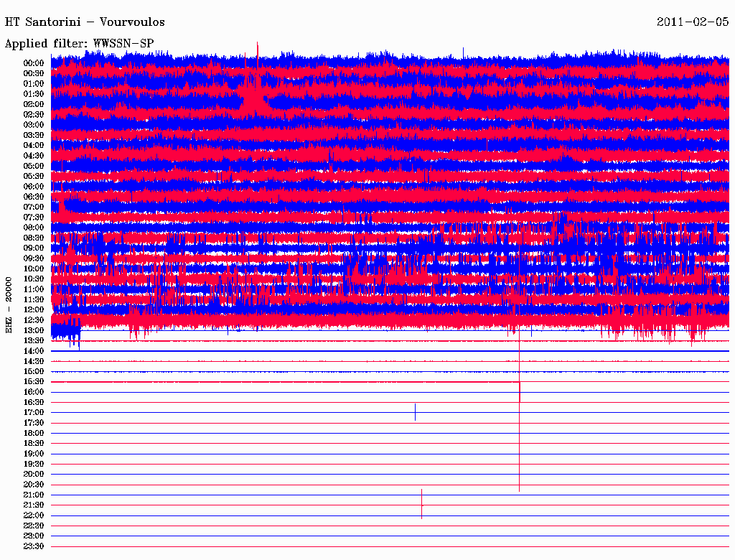Select the 18:00 time label
Viewport: 735px width, 560px height.
34,433
